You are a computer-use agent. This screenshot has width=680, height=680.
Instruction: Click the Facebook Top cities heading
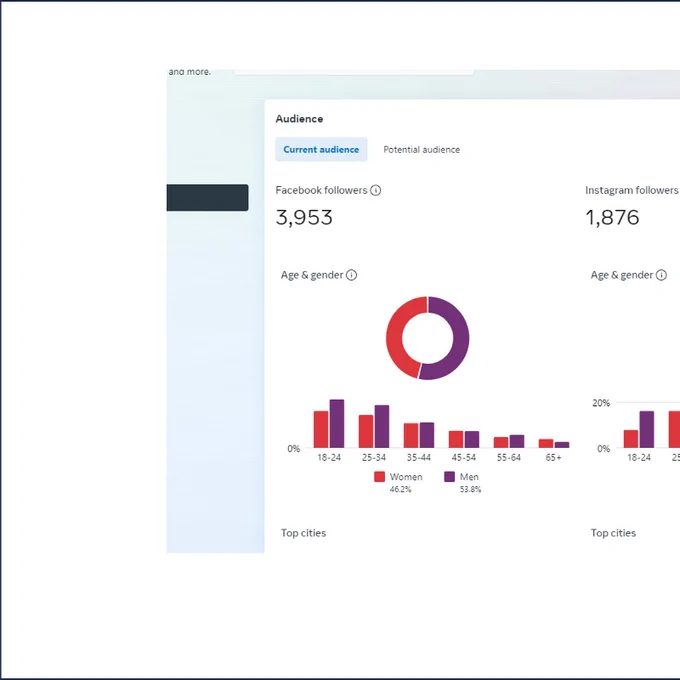tap(303, 533)
